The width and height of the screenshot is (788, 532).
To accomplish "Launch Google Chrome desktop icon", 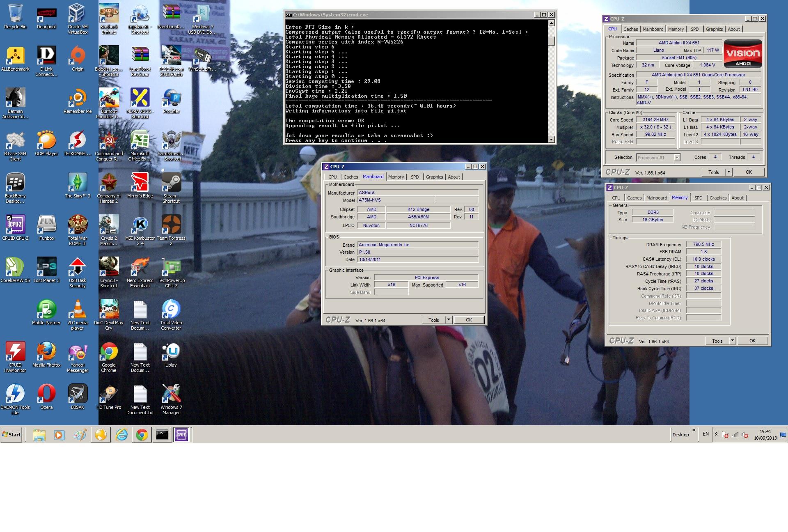I will coord(109,357).
